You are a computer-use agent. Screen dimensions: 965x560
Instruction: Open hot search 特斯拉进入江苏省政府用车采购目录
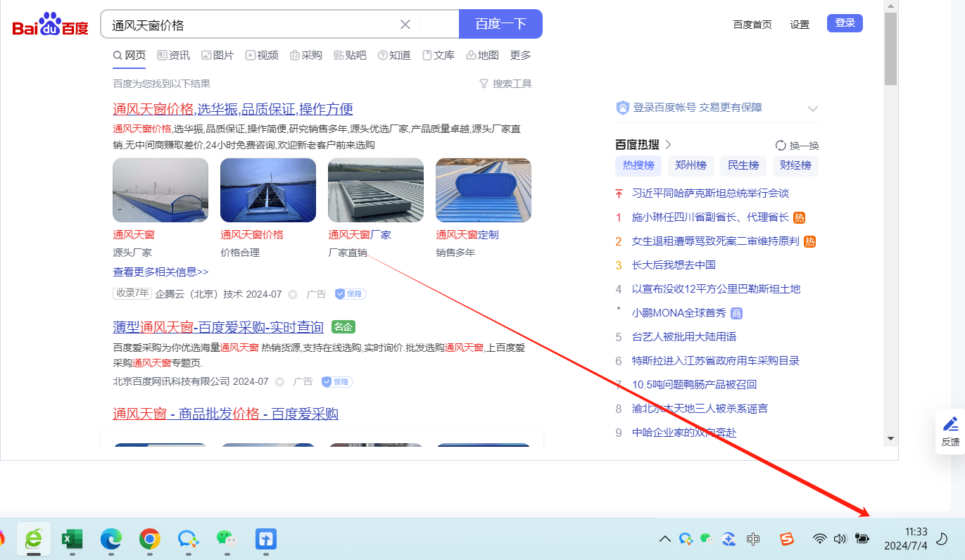[716, 361]
